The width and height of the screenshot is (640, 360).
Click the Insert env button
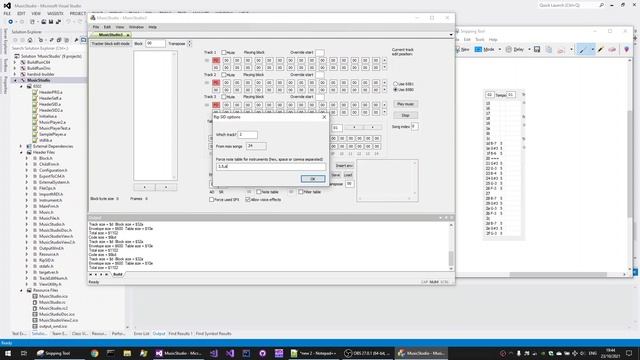[x=344, y=166]
